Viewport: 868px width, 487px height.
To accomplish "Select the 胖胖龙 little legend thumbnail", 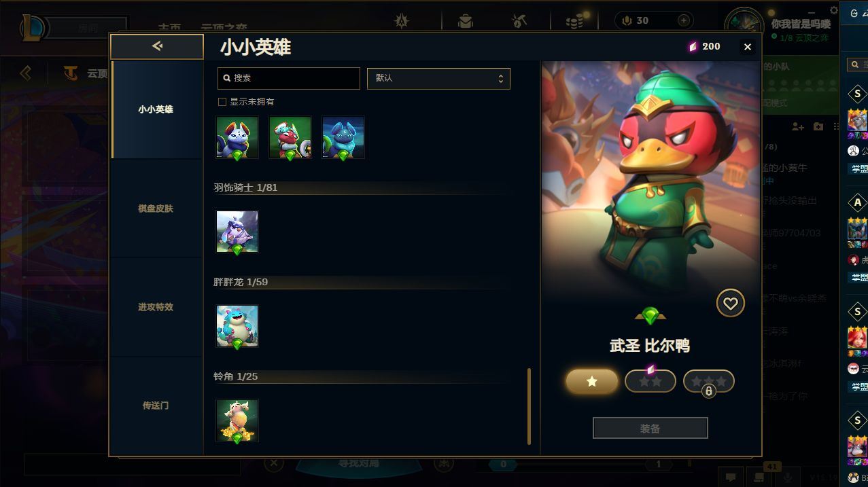I will pos(237,326).
